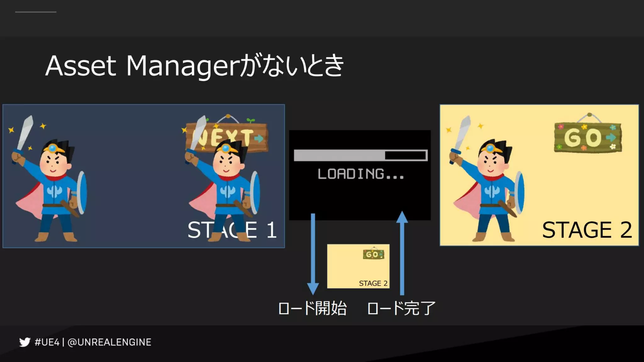
Task: Click the #UE4 | @UNREALENGINE handle text
Action: coord(93,342)
